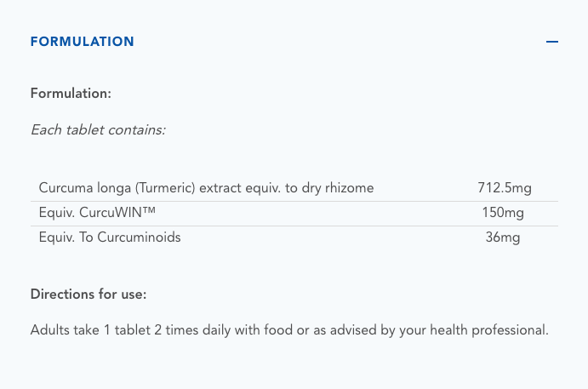Viewport: 588px width, 389px height.
Task: Click the 712.5mg amount value
Action: tap(505, 187)
